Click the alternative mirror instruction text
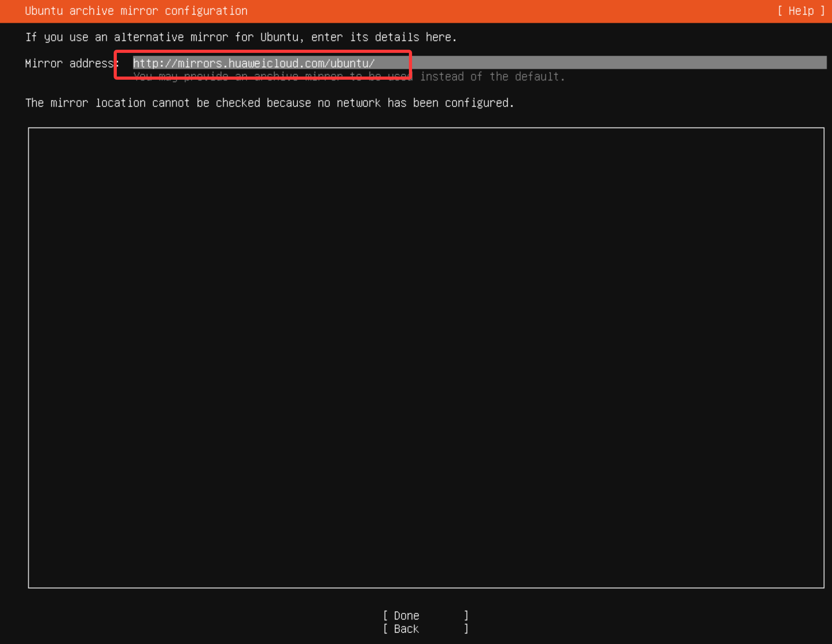Screen dimensions: 832x644 241,37
